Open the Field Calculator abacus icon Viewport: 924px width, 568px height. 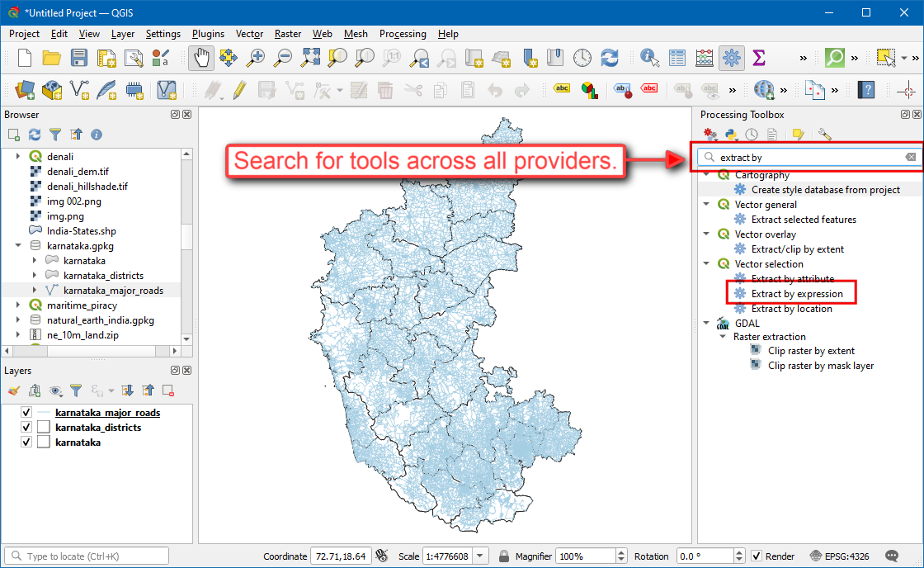click(705, 58)
